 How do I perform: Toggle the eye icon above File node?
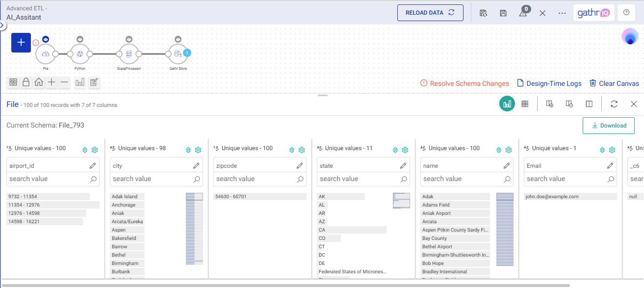[x=46, y=39]
